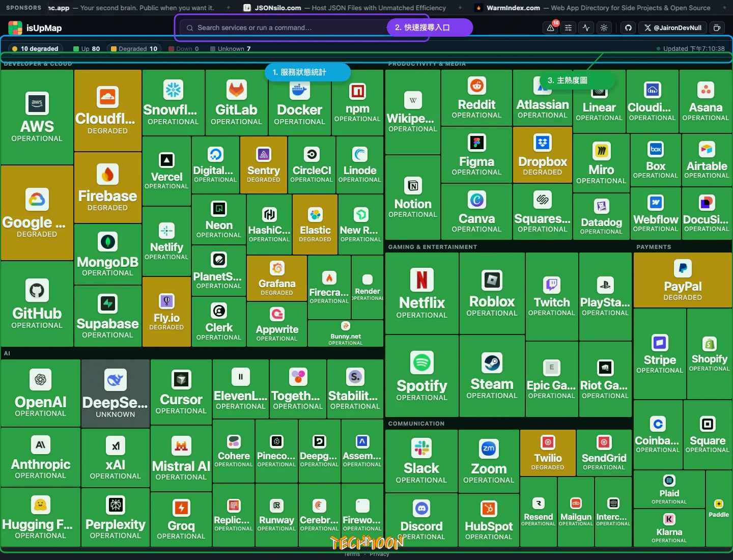Click the npm logo icon
Viewport: 733px width, 560px height.
[357, 91]
